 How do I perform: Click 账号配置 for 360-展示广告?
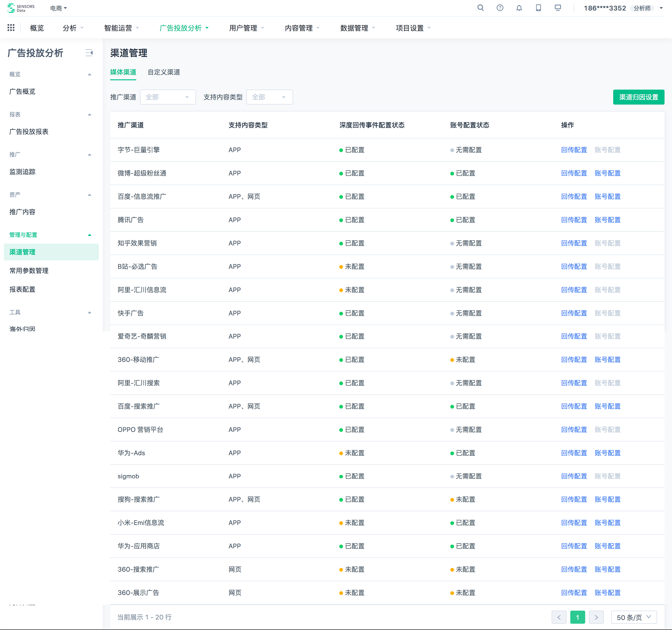[x=607, y=593]
